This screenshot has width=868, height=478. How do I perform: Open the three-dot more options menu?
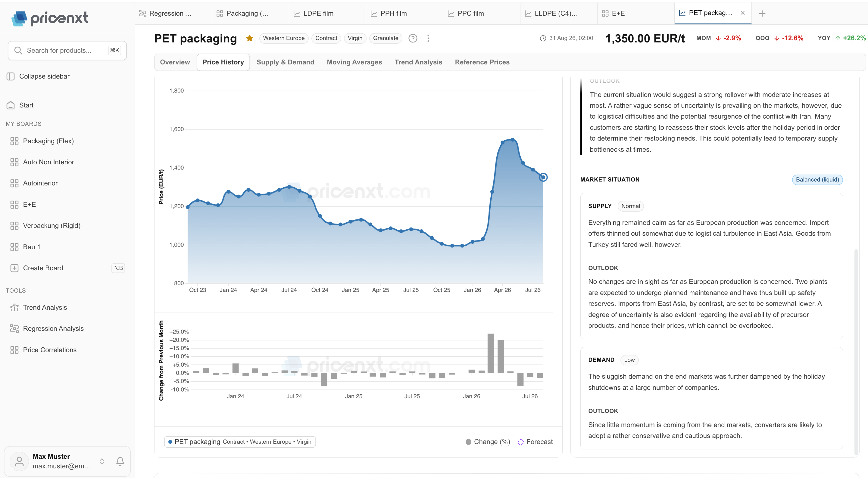(x=428, y=38)
